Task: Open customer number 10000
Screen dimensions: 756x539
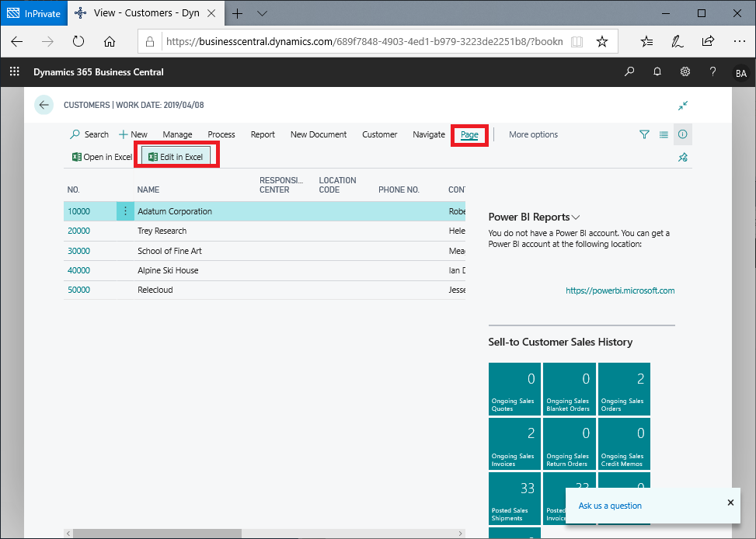Action: pos(78,211)
